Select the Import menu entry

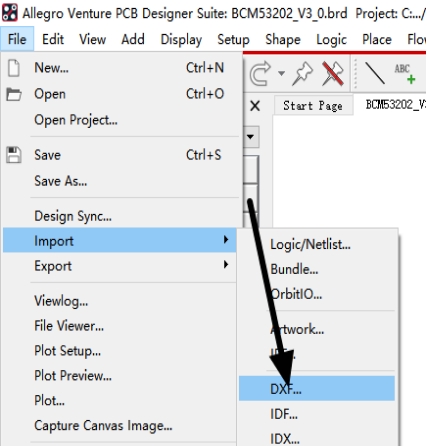[120, 240]
